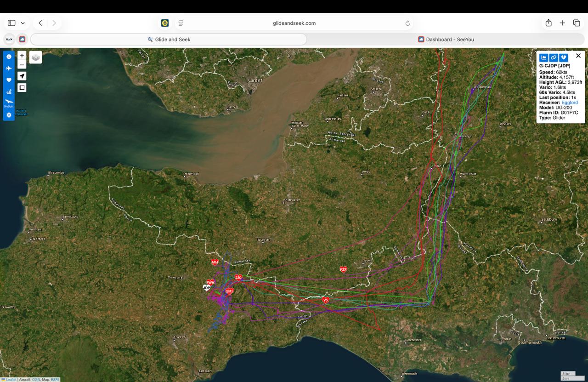Toggle the map fullscreen square button
This screenshot has width=588, height=382.
point(22,87)
